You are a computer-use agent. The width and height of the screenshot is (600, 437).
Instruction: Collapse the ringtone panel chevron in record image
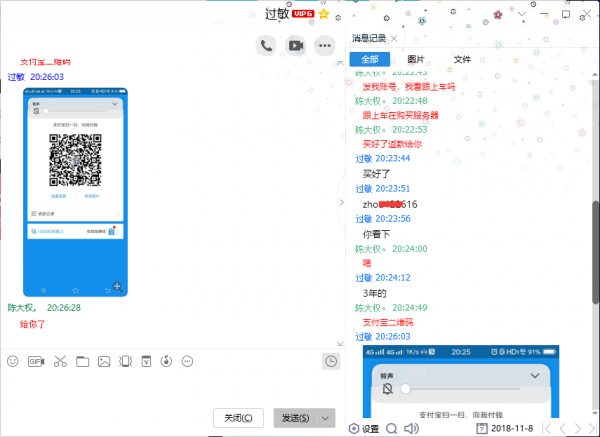point(535,376)
